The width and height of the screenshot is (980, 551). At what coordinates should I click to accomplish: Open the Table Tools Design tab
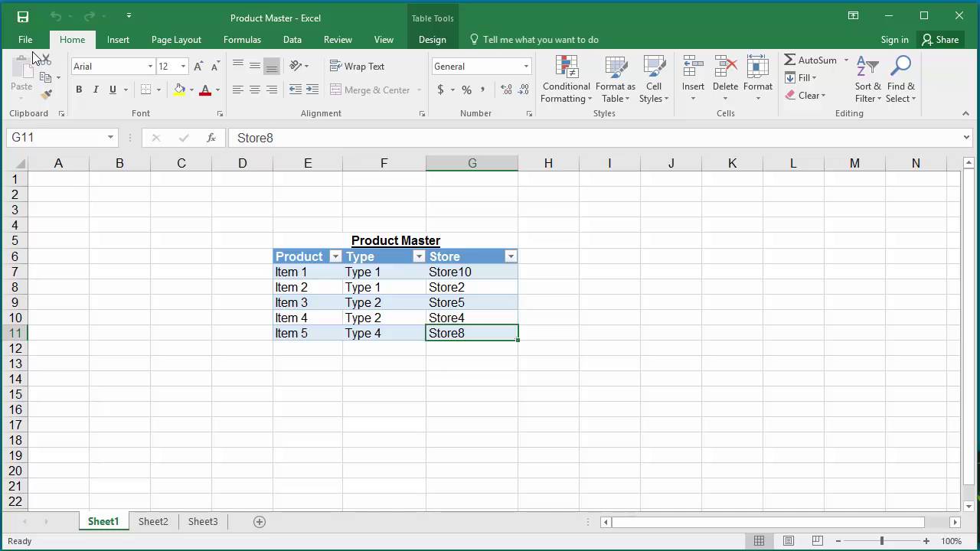coord(432,40)
